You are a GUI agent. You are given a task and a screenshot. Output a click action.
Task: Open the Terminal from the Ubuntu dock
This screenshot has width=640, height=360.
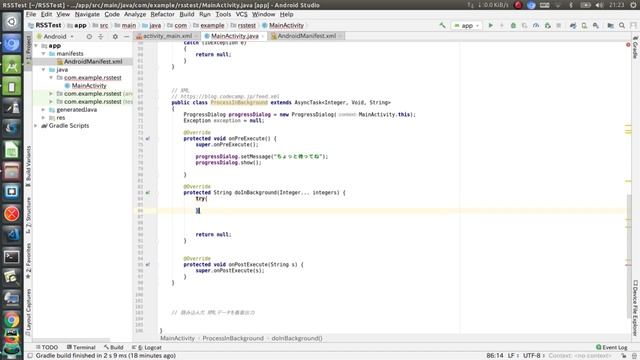tap(11, 257)
